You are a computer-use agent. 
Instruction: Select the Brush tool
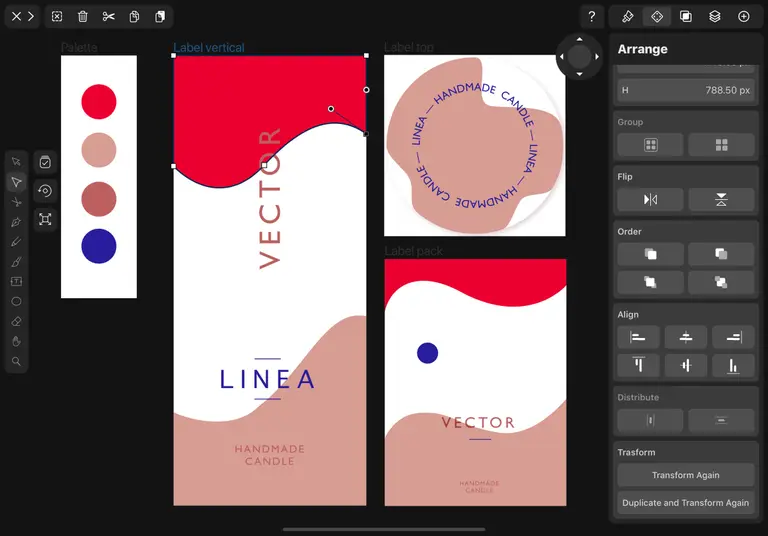[16, 262]
